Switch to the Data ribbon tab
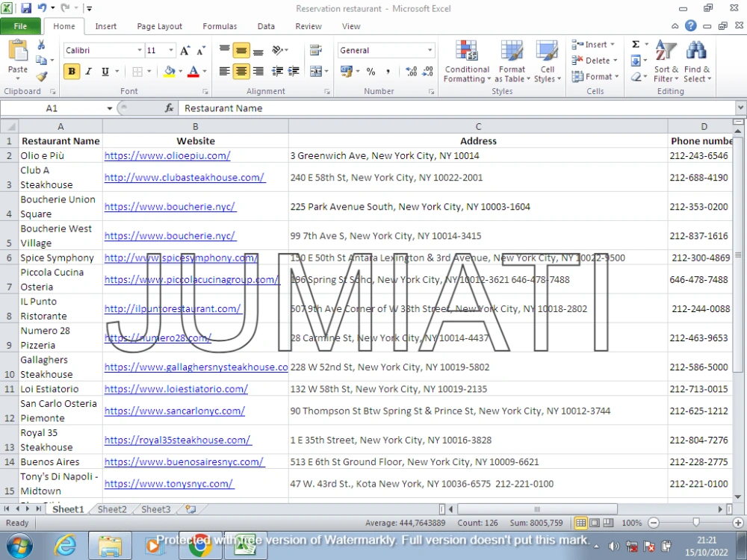Screen dimensions: 747x560 [266, 26]
